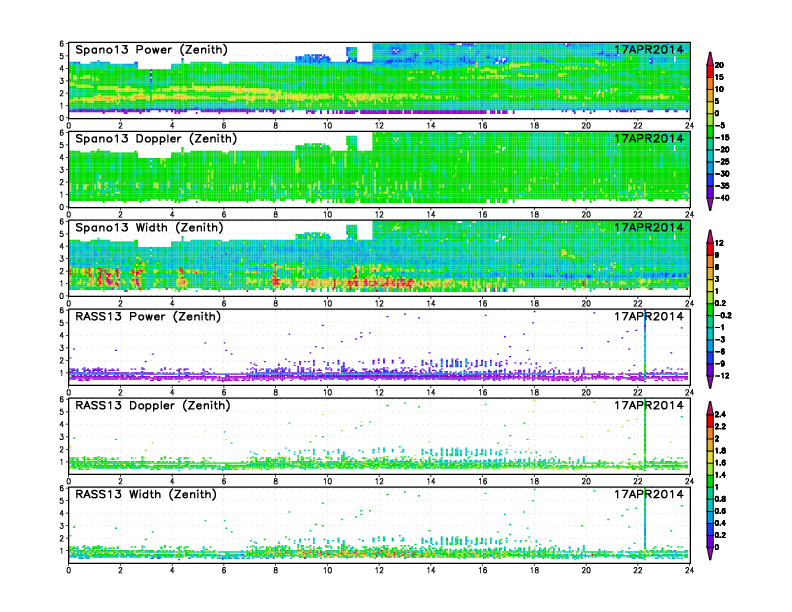Click the "-12" label on the middle colorbar
This screenshot has width=792, height=612.
[722, 376]
